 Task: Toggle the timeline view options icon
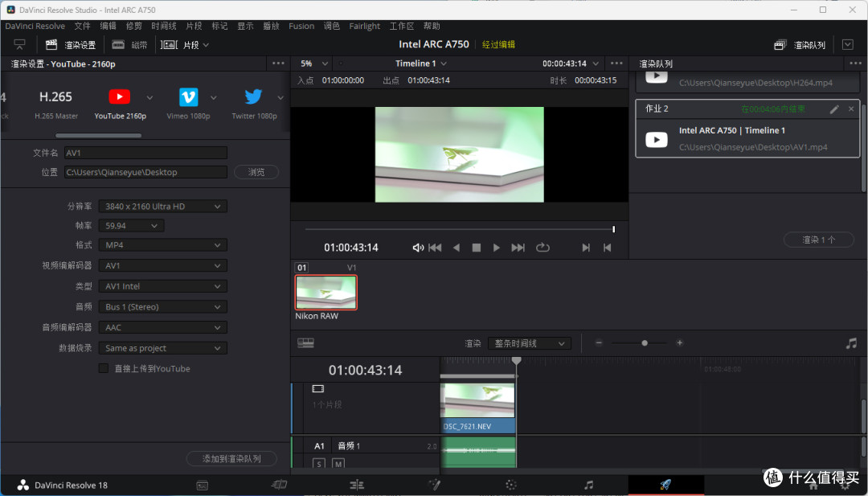point(305,343)
